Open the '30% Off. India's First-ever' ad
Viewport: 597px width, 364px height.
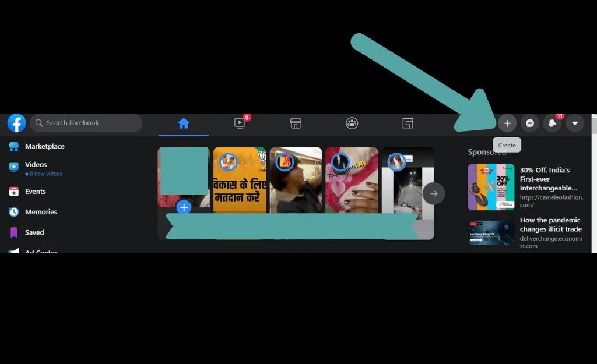click(x=548, y=179)
